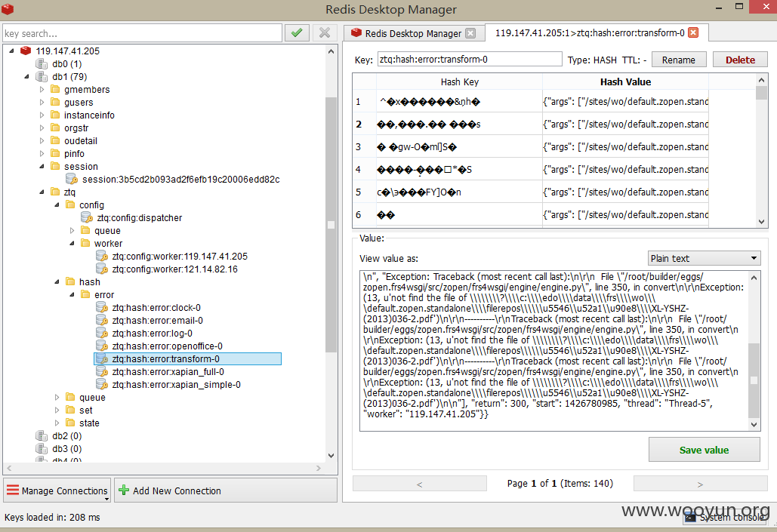
Task: Collapse the 119.147.41.205 server node
Action: click(x=11, y=51)
